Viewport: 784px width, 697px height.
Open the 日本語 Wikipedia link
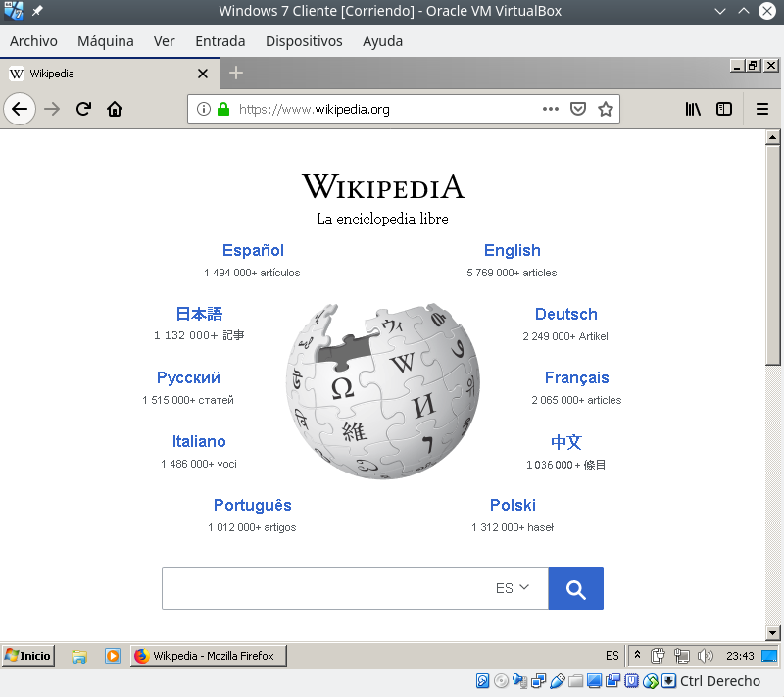click(x=199, y=314)
